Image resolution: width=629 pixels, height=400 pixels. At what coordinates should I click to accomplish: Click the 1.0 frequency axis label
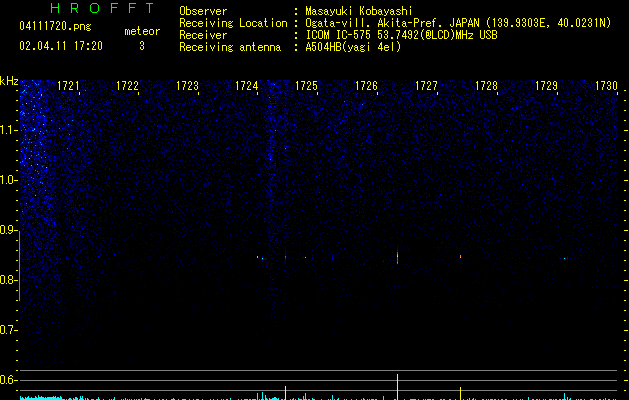pos(8,180)
